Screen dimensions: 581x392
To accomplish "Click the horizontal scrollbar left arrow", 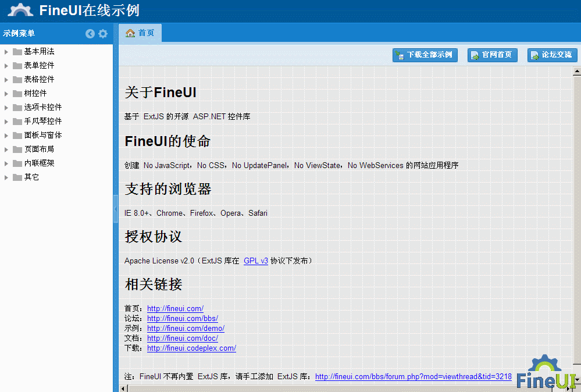I will tap(123, 389).
